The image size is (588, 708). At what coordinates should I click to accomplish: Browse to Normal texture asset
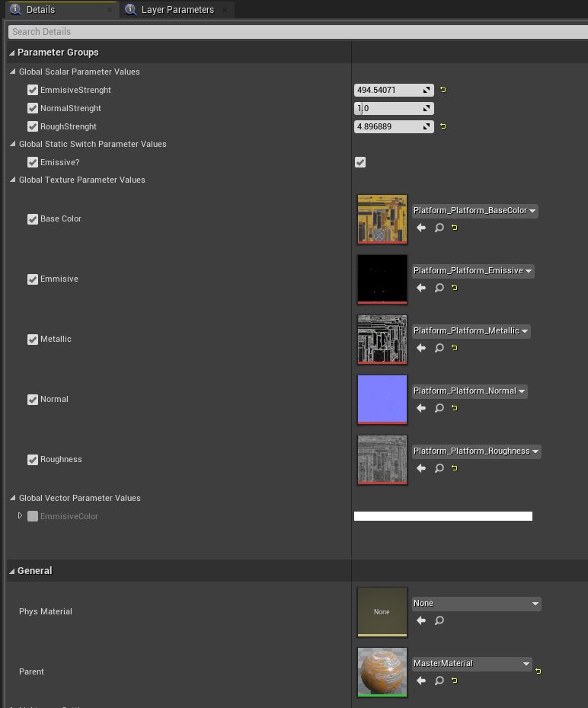(x=439, y=408)
